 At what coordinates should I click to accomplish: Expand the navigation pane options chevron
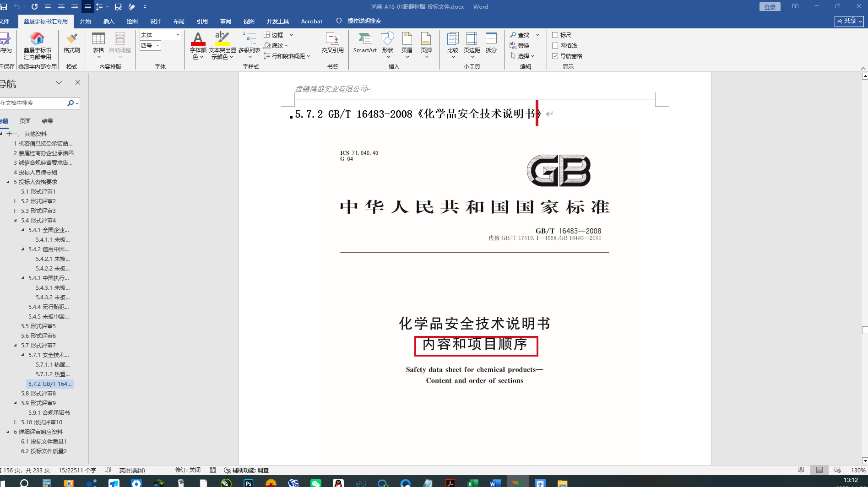[59, 82]
